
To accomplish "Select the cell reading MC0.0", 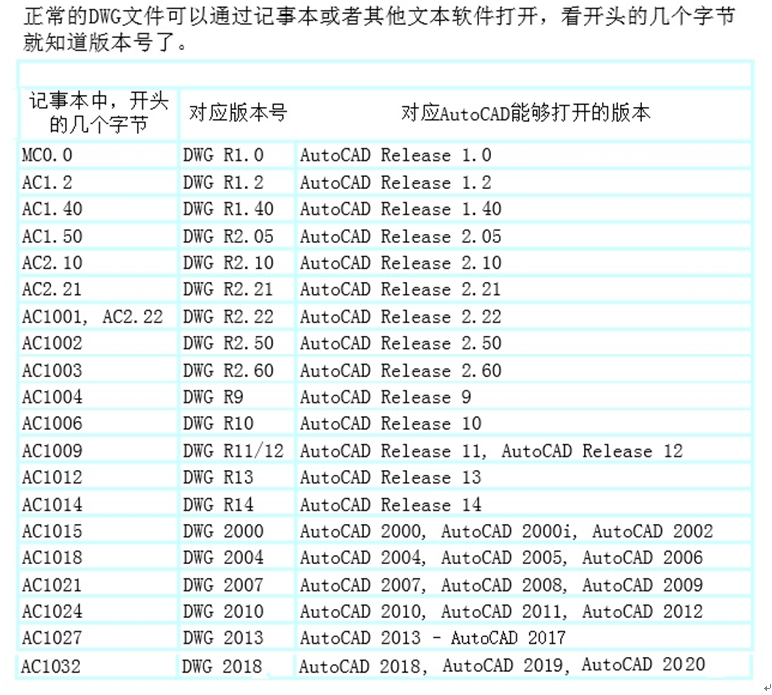I will pos(98,156).
